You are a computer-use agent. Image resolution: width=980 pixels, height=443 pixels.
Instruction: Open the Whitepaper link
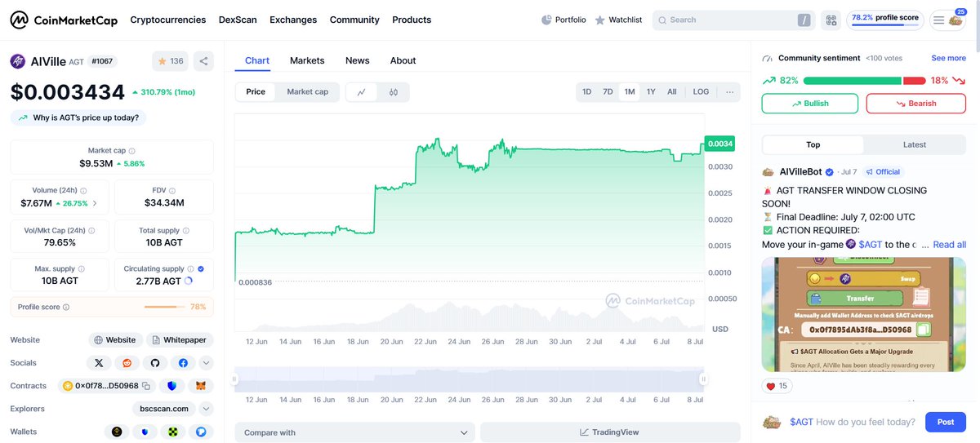pyautogui.click(x=180, y=340)
